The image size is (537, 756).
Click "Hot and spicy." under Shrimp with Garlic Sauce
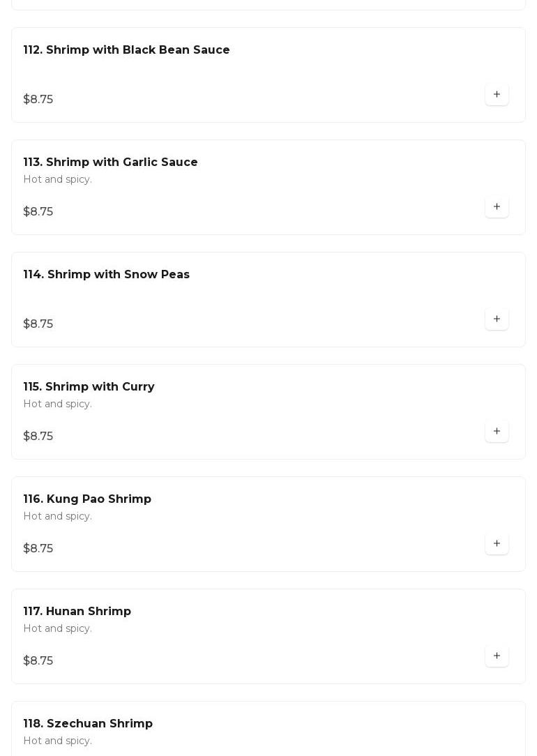click(57, 180)
